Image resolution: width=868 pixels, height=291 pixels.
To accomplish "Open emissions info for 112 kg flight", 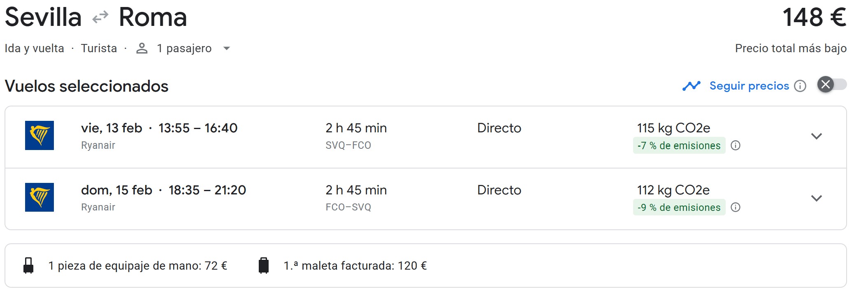I will click(736, 207).
